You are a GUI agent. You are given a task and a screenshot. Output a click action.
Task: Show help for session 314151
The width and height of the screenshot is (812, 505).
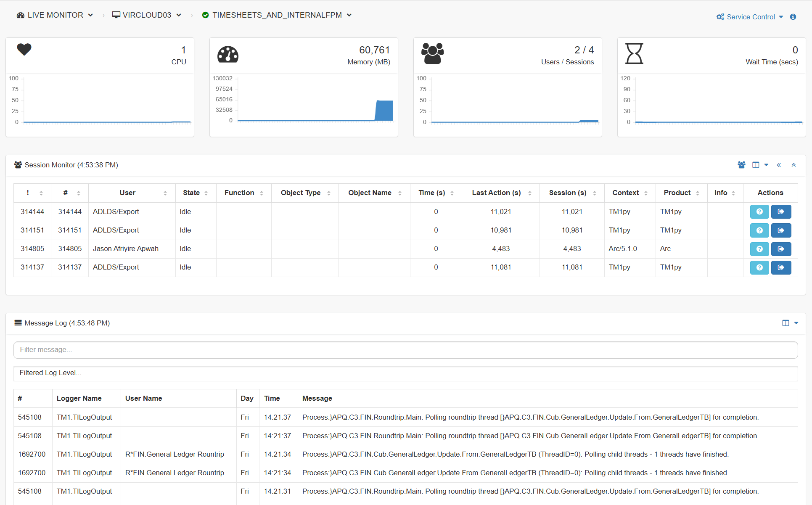[x=759, y=230]
